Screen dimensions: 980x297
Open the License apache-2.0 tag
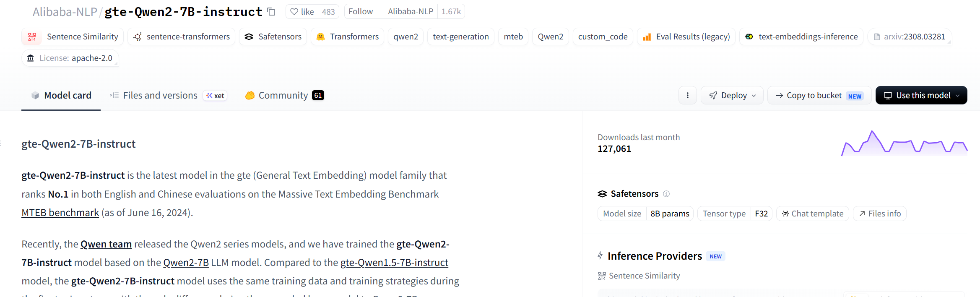(70, 58)
